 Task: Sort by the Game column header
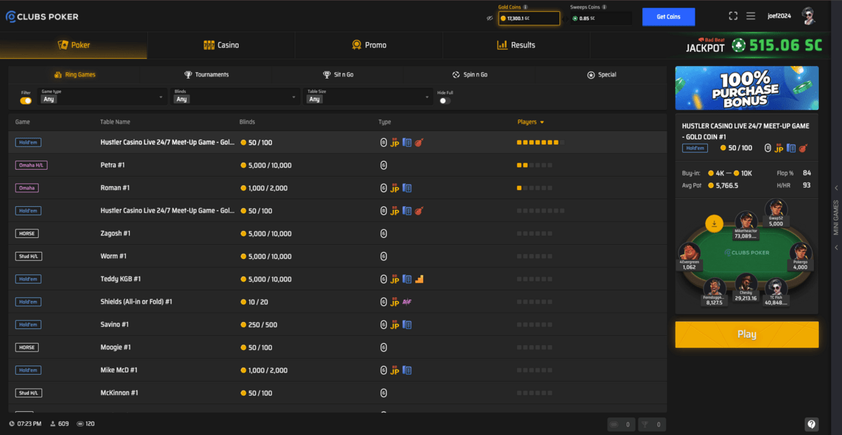click(x=23, y=122)
